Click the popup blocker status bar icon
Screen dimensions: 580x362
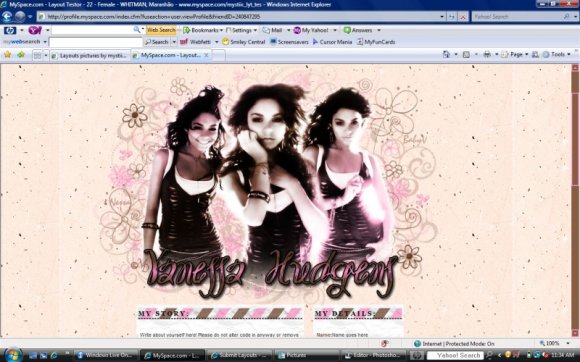click(385, 344)
